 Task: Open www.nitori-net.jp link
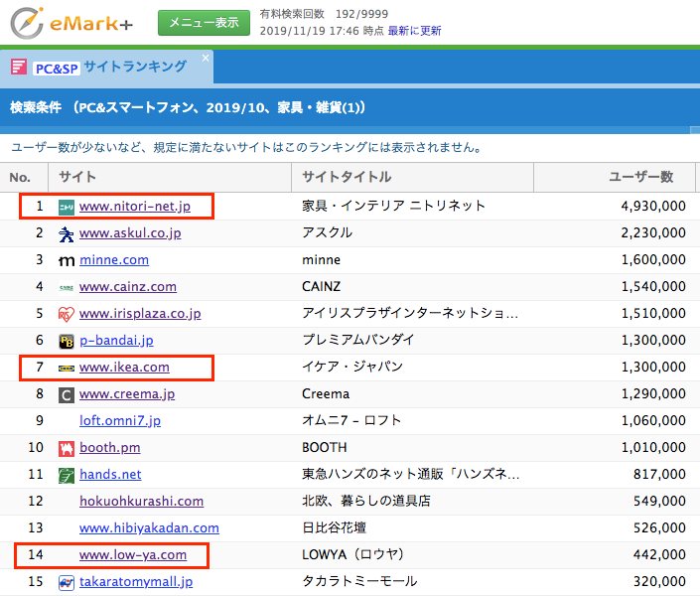click(135, 207)
